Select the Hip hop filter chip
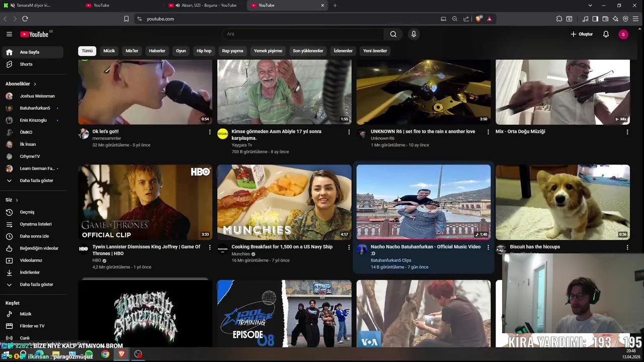The height and width of the screenshot is (362, 644). [x=204, y=51]
